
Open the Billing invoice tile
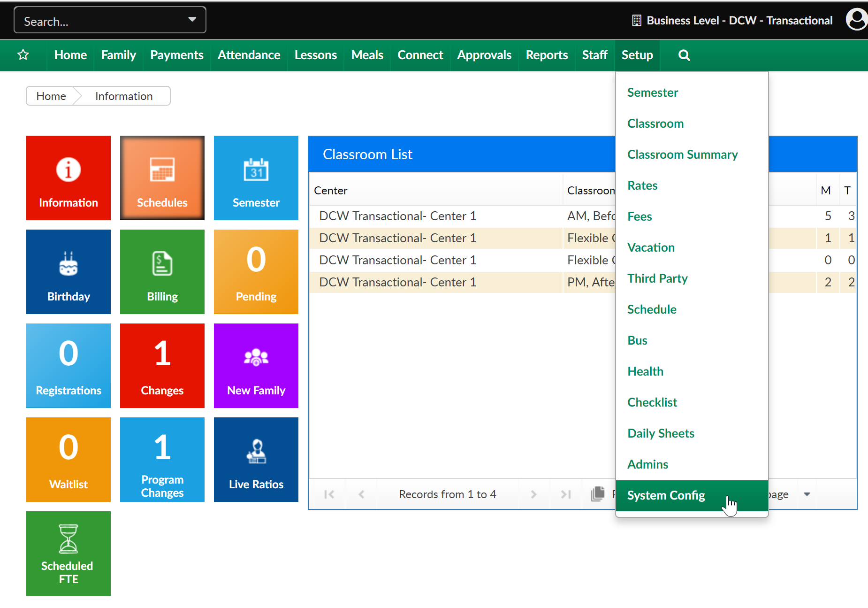coord(162,272)
